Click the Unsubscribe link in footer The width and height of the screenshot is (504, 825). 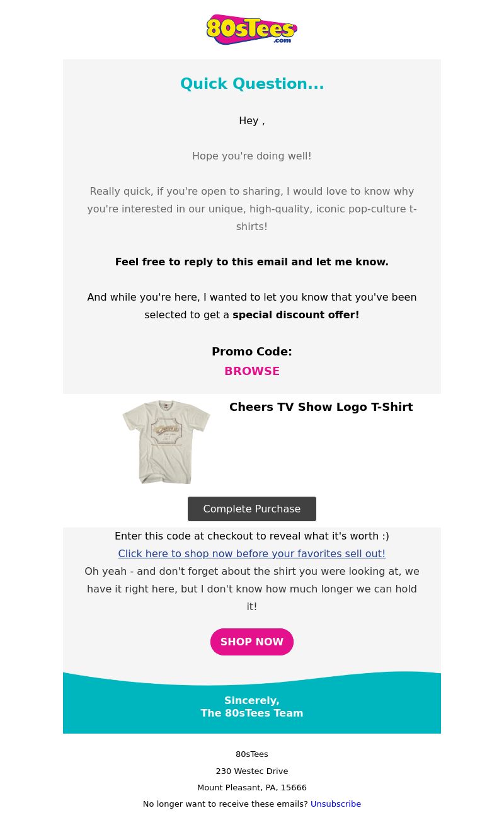pyautogui.click(x=336, y=804)
